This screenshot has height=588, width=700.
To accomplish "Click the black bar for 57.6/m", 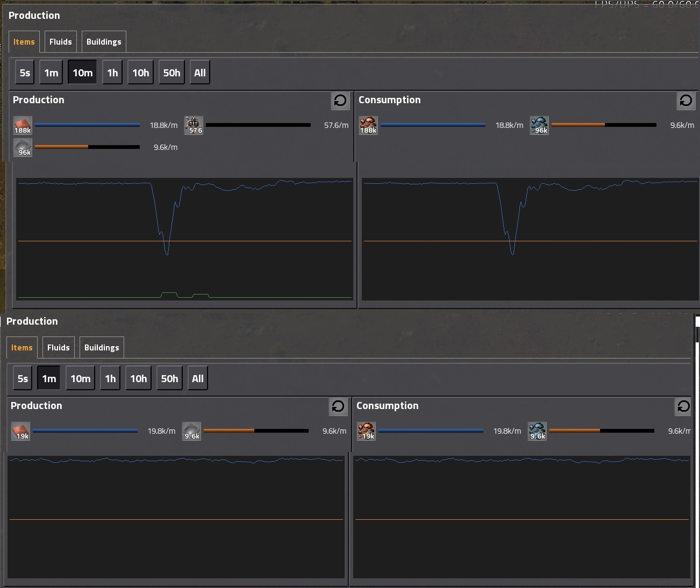I will click(258, 125).
